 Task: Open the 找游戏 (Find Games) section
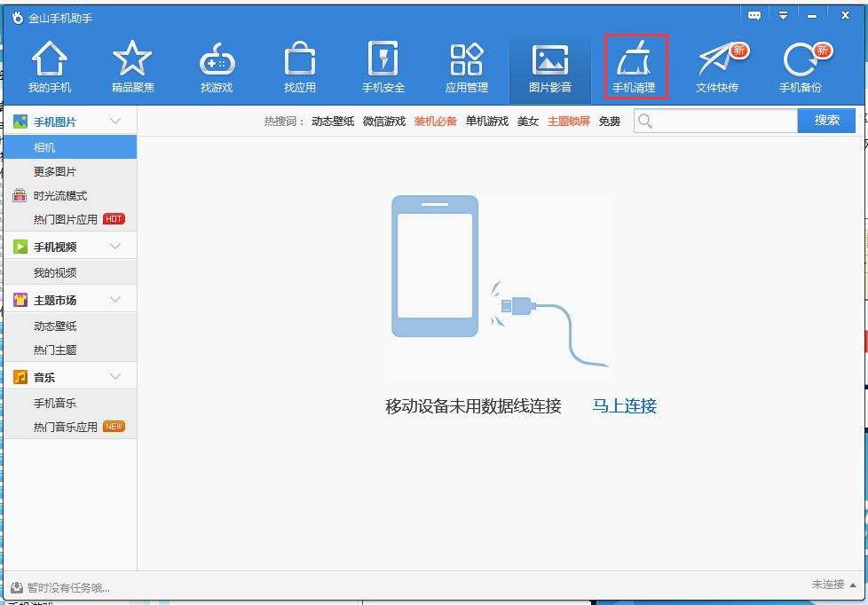pyautogui.click(x=216, y=64)
